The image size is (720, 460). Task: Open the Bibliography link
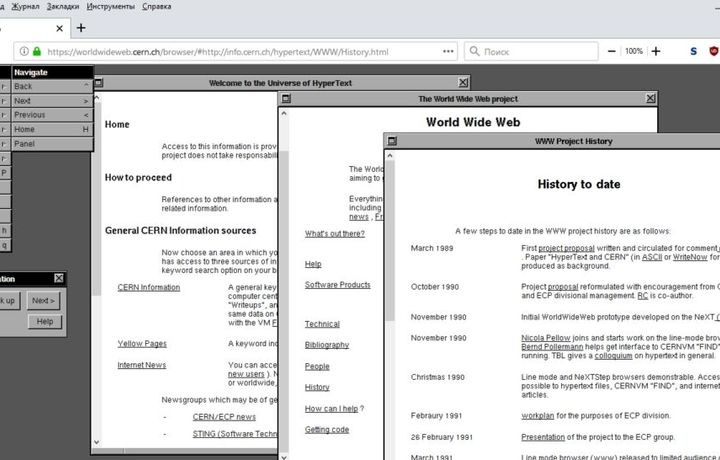pos(327,345)
